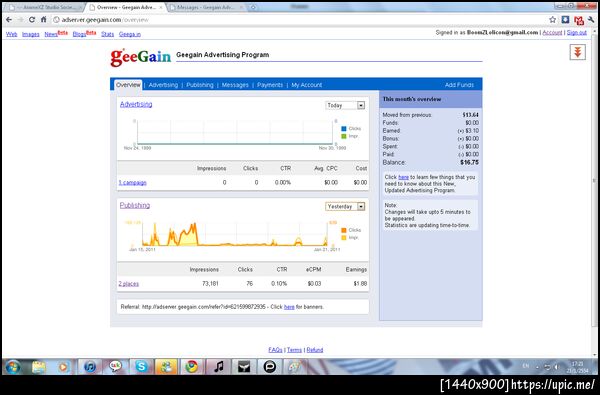
Task: Open the Publishing tab in blue navigation
Action: pyautogui.click(x=200, y=85)
